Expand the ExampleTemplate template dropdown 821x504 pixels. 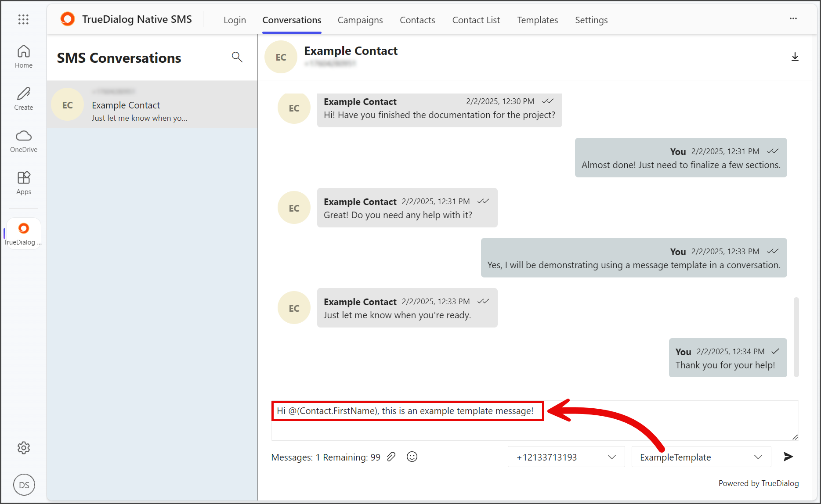coord(701,457)
